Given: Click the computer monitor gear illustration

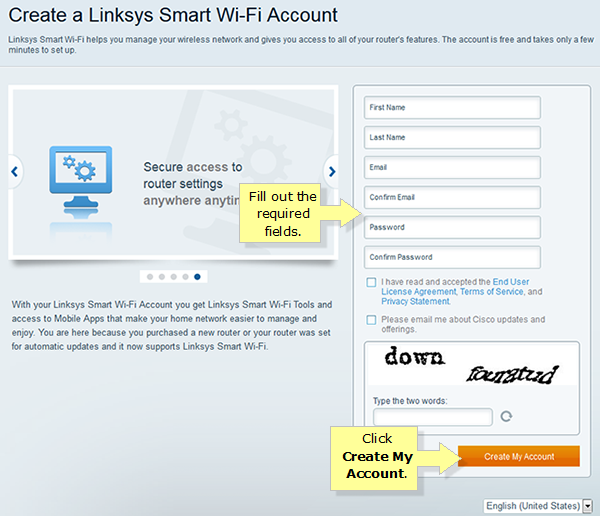Looking at the screenshot, I should click(x=81, y=182).
